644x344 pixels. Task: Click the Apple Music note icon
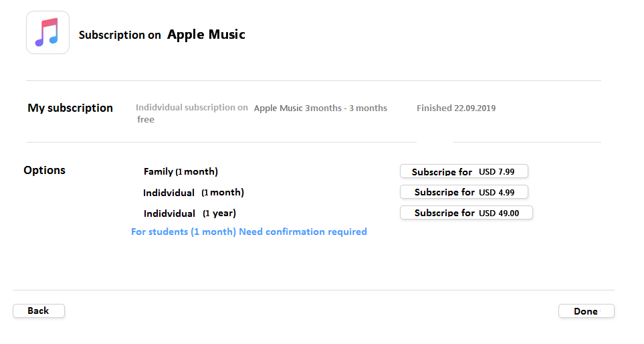pyautogui.click(x=47, y=33)
